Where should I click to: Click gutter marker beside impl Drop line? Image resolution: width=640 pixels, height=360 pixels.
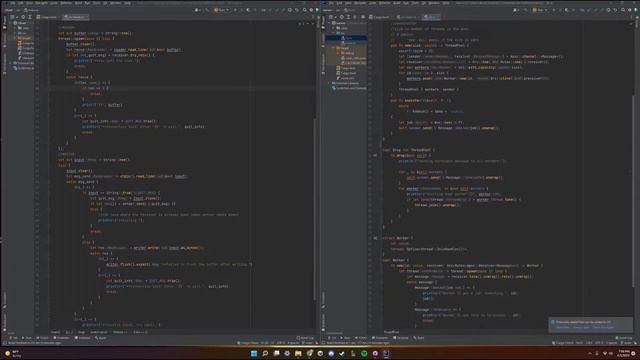[x=374, y=156]
